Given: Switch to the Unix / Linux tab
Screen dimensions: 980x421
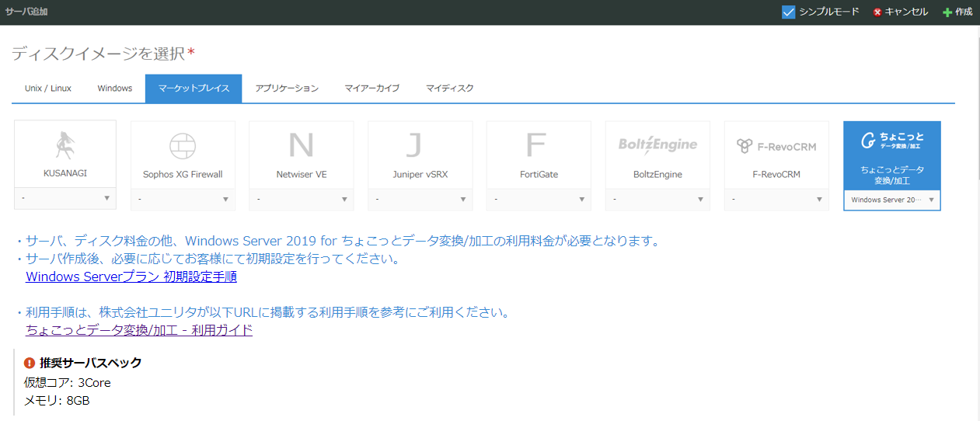Looking at the screenshot, I should tap(48, 89).
